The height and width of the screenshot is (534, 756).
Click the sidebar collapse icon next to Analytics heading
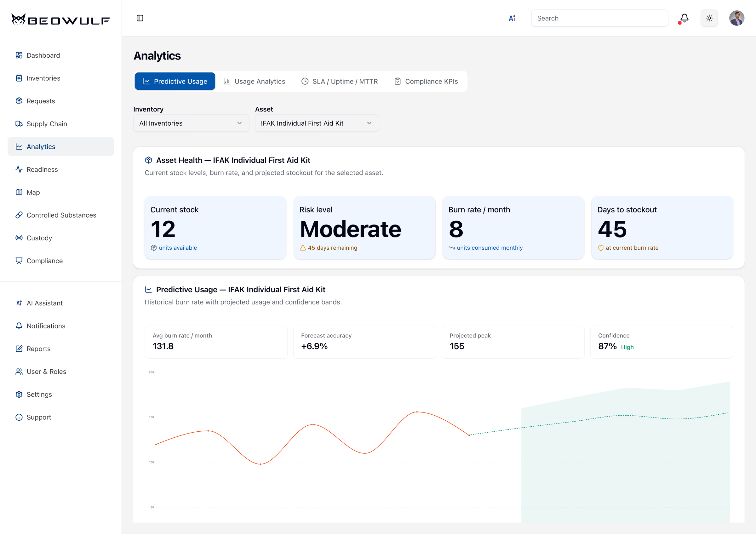coord(140,18)
